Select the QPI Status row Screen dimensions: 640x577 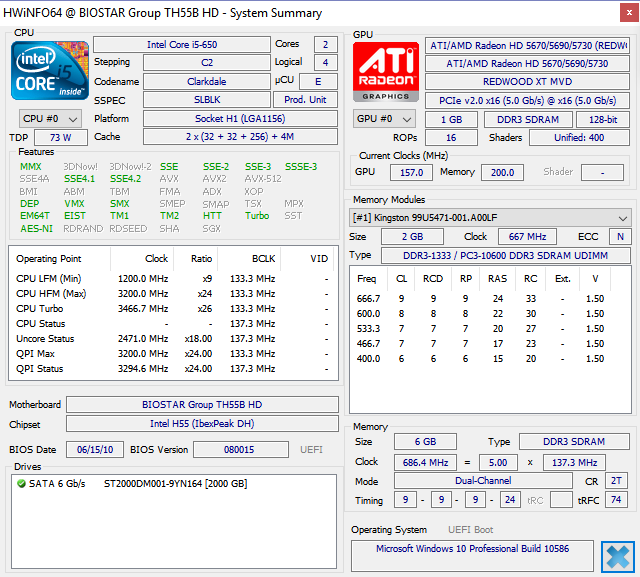click(x=173, y=369)
